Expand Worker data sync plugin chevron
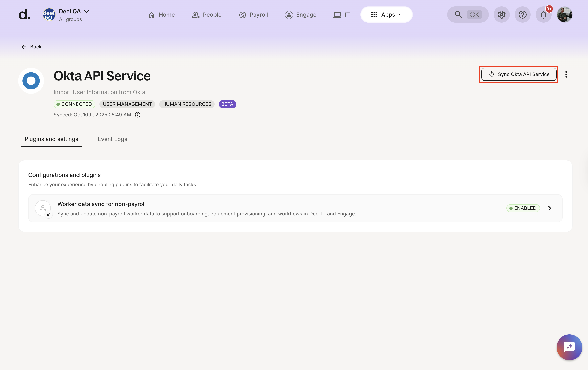The width and height of the screenshot is (588, 370). pyautogui.click(x=549, y=208)
